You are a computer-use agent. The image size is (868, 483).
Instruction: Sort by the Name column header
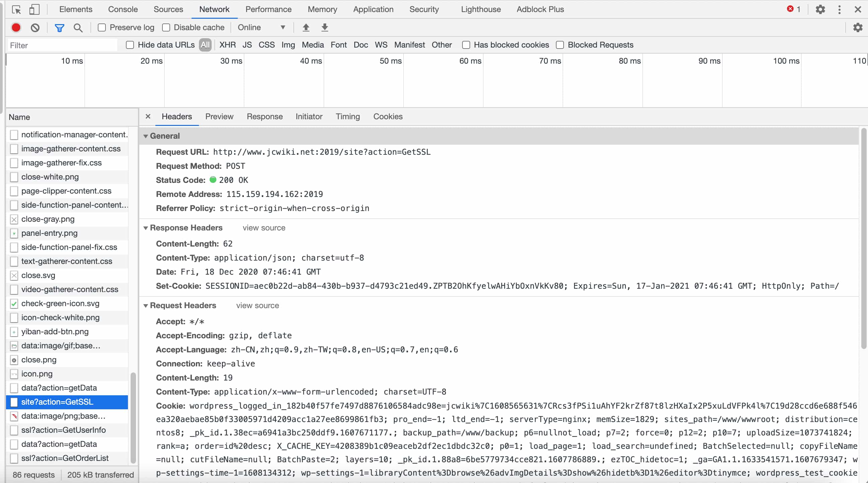[72, 117]
